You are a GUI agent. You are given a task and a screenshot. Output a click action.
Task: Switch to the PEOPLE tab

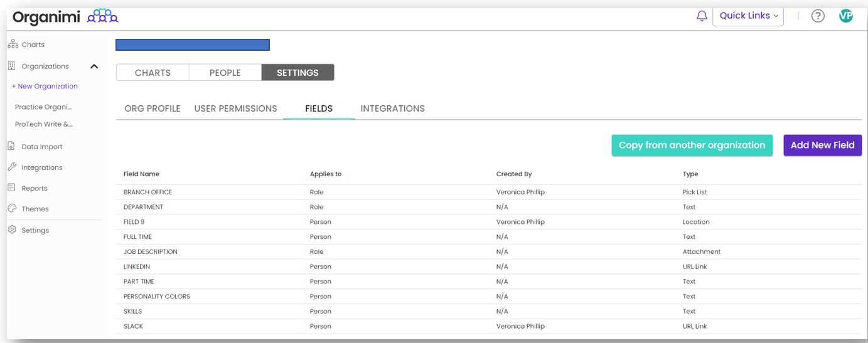(225, 73)
